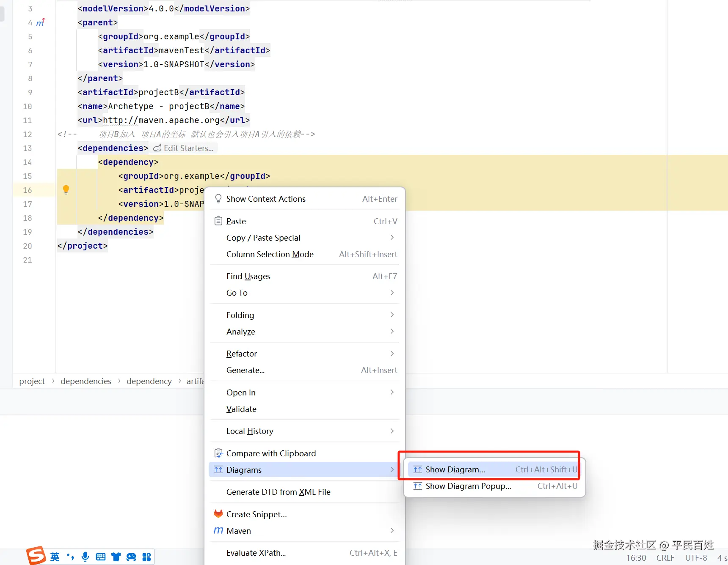Image resolution: width=728 pixels, height=565 pixels.
Task: Click the 'Archetype - projectB' name text
Action: pyautogui.click(x=159, y=106)
